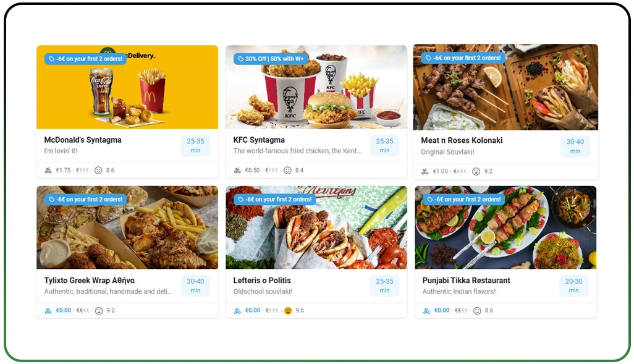This screenshot has width=634, height=364.
Task: Click the 30-40 min badge on Meat n Roses
Action: click(x=575, y=146)
